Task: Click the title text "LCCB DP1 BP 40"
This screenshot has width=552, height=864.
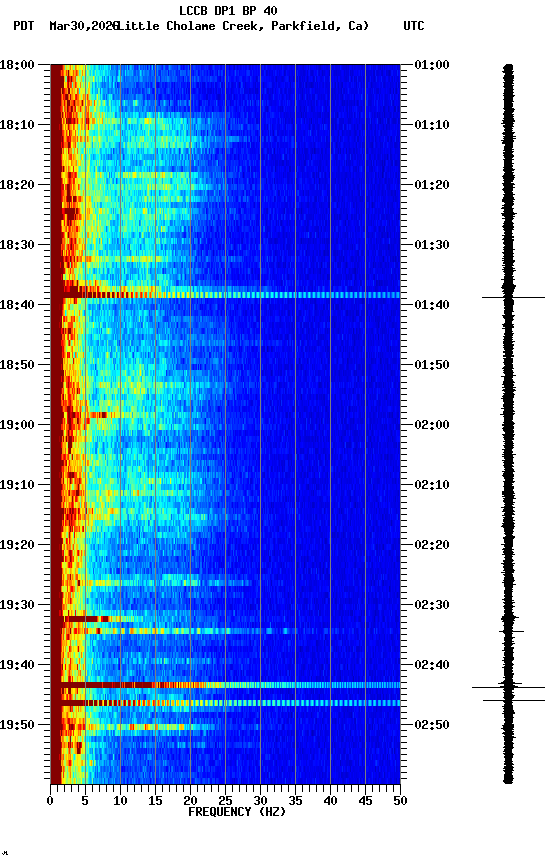Action: [228, 10]
